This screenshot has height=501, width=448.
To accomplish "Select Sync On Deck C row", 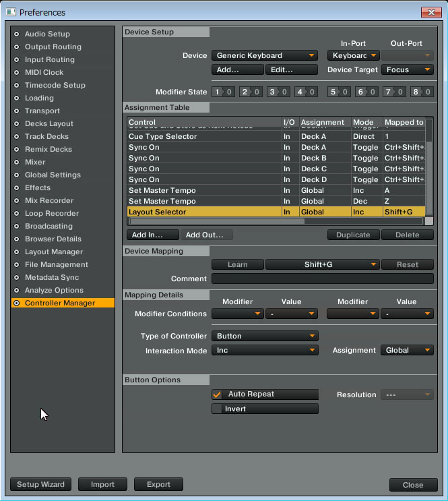I will point(276,169).
